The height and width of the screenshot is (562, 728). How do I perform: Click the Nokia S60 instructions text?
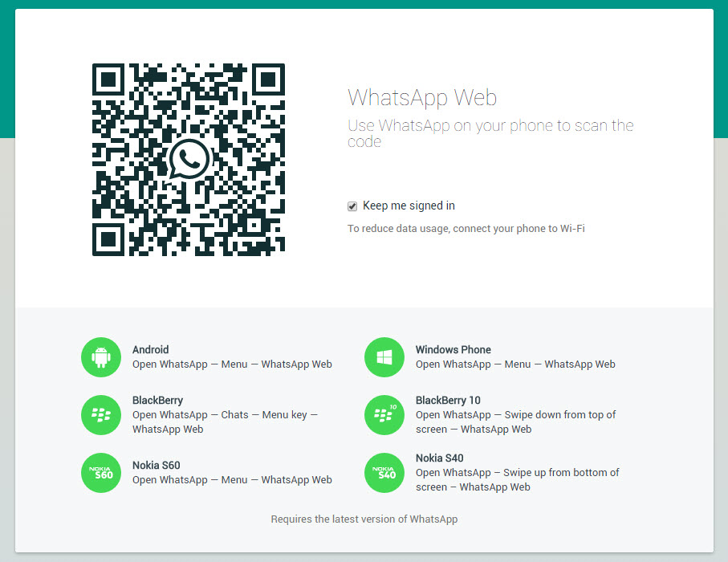(232, 480)
